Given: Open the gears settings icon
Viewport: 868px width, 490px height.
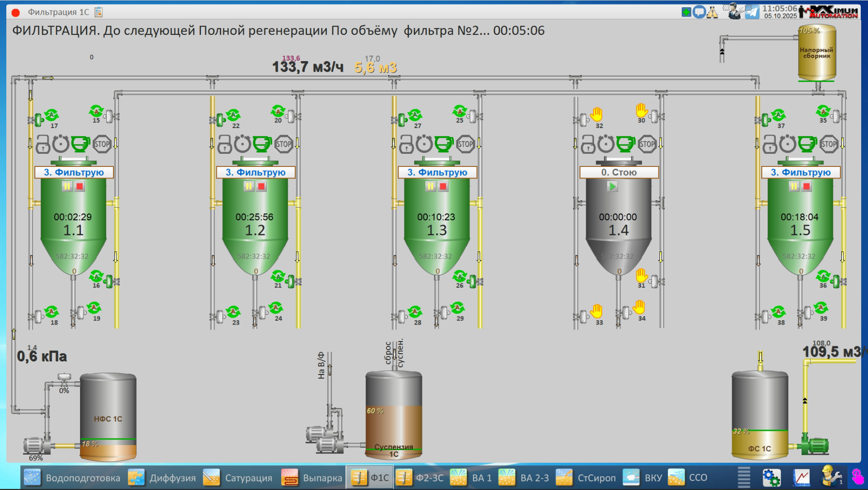Looking at the screenshot, I should (x=772, y=477).
